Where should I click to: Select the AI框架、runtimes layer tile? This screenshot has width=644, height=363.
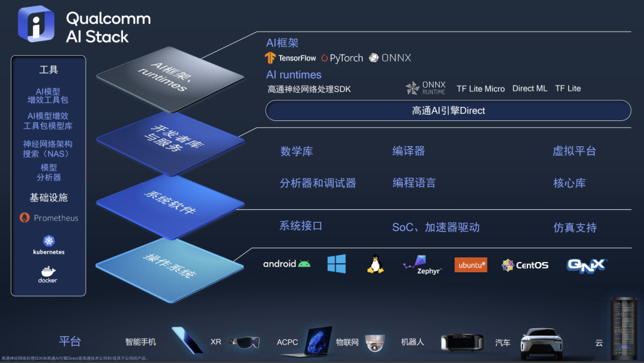pyautogui.click(x=170, y=79)
